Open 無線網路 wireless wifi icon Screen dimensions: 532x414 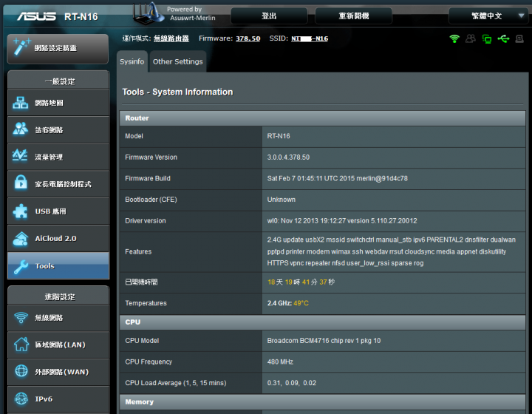21,318
